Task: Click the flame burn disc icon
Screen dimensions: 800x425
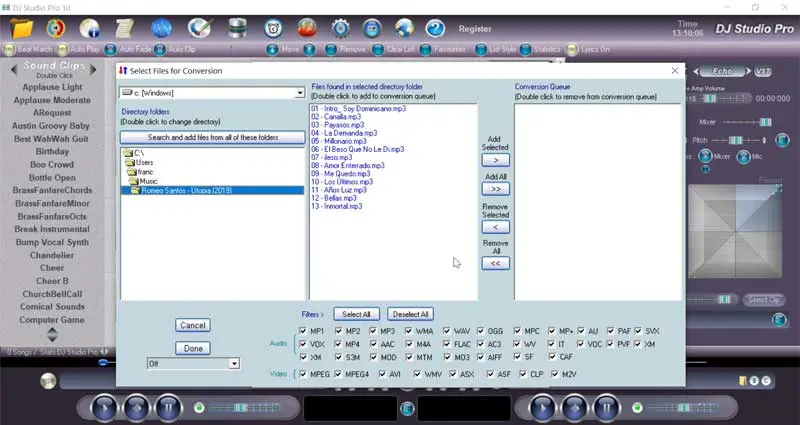Action: [307, 29]
